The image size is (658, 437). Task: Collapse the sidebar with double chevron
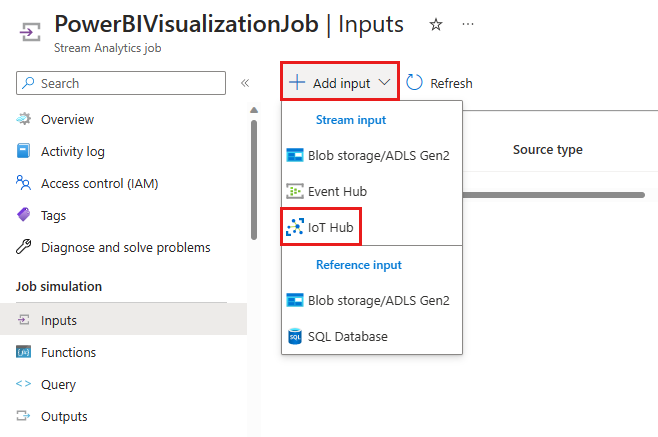tap(245, 83)
